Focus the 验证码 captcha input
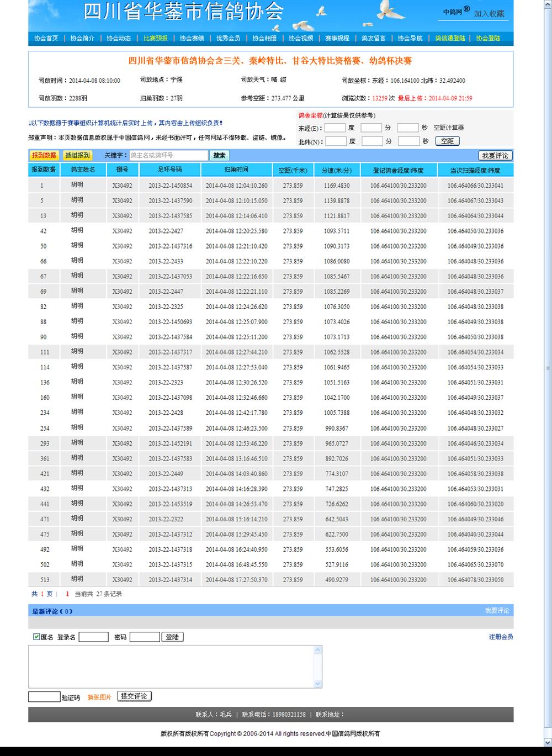552x756 pixels. coord(44,697)
